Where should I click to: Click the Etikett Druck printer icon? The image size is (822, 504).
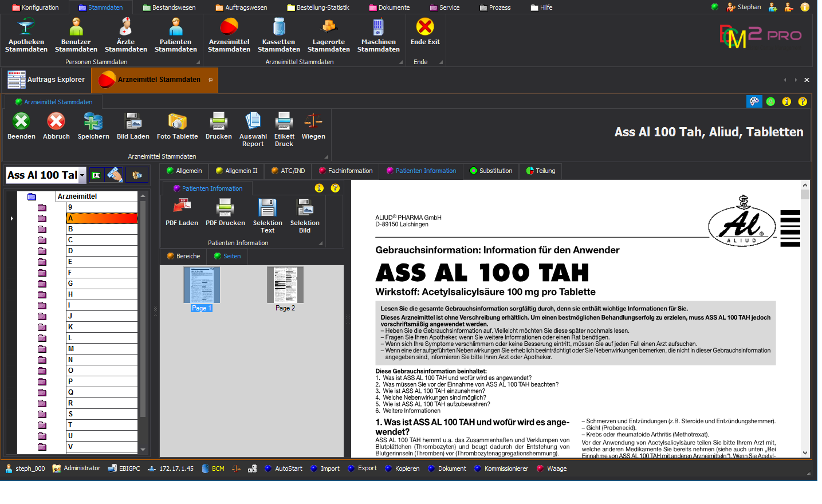284,122
